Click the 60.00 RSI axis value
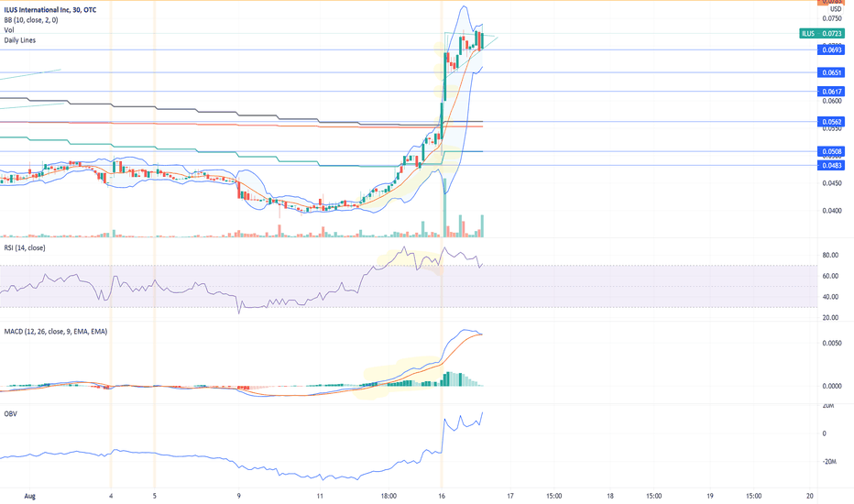The height and width of the screenshot is (504, 854). coord(830,276)
